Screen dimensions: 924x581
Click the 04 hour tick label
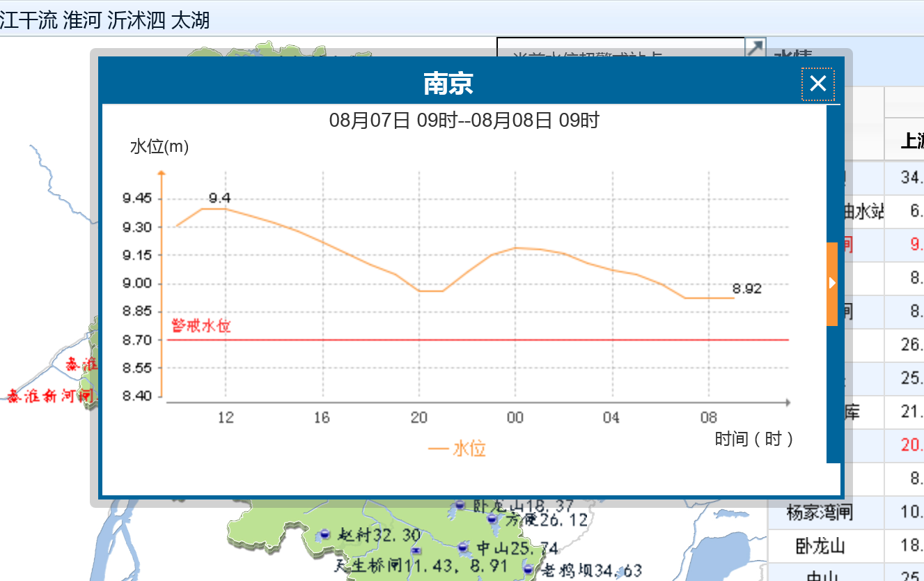pyautogui.click(x=611, y=418)
